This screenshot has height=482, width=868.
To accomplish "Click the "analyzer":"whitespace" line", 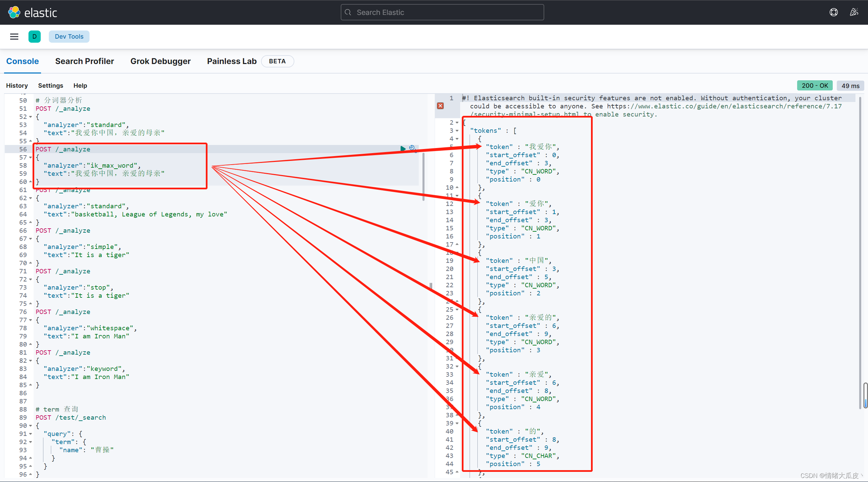I will point(90,328).
